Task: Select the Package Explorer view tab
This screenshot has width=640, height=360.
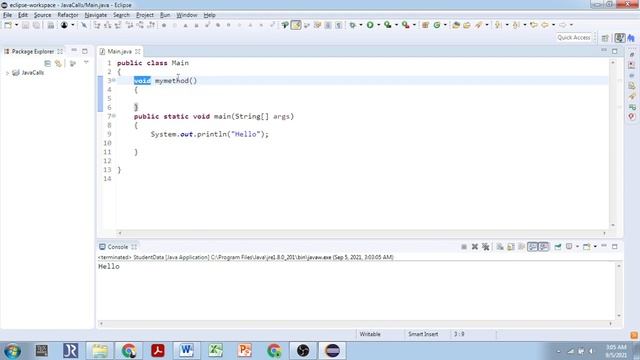Action: [x=33, y=51]
